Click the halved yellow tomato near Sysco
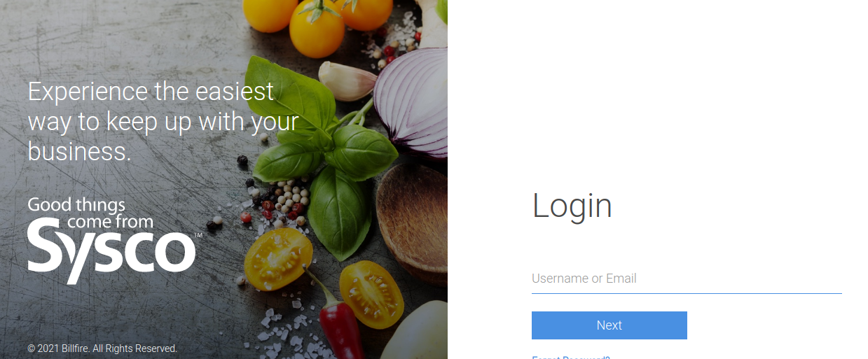The image size is (868, 359). pyautogui.click(x=278, y=259)
